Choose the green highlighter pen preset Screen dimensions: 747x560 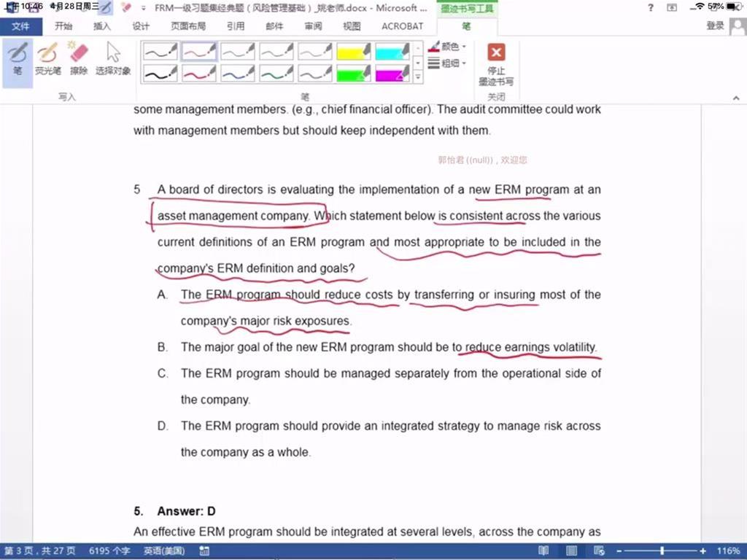pos(354,74)
